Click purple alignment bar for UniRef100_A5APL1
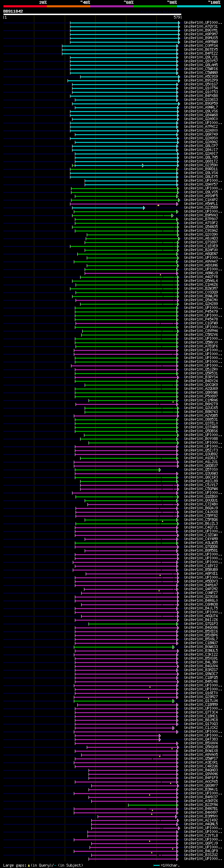 [x=125, y=204]
